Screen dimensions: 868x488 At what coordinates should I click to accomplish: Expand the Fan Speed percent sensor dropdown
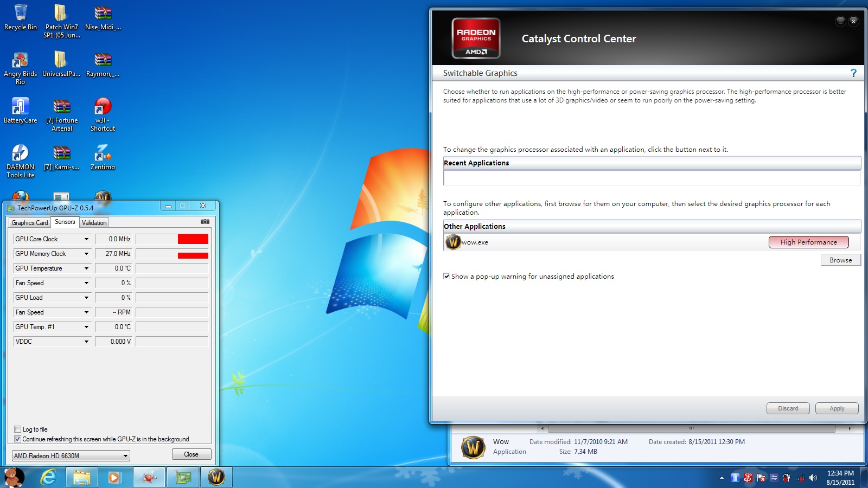(x=86, y=283)
